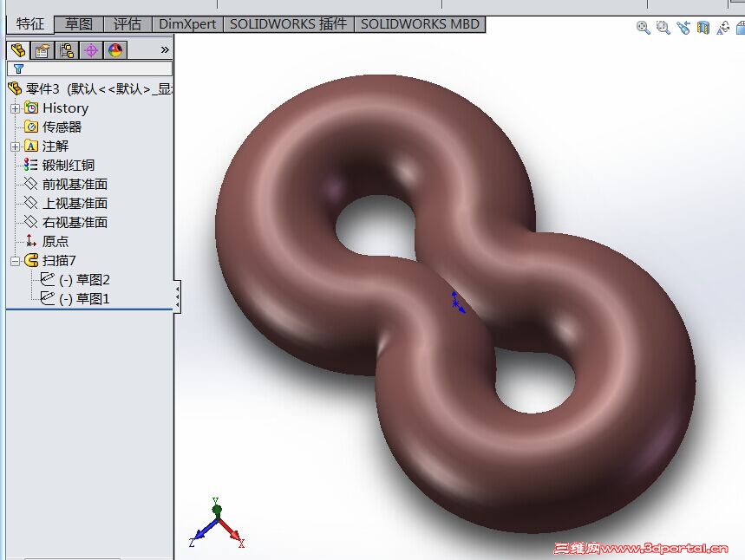Click the 草图2 sketch icon
The height and width of the screenshot is (560, 745).
click(48, 279)
